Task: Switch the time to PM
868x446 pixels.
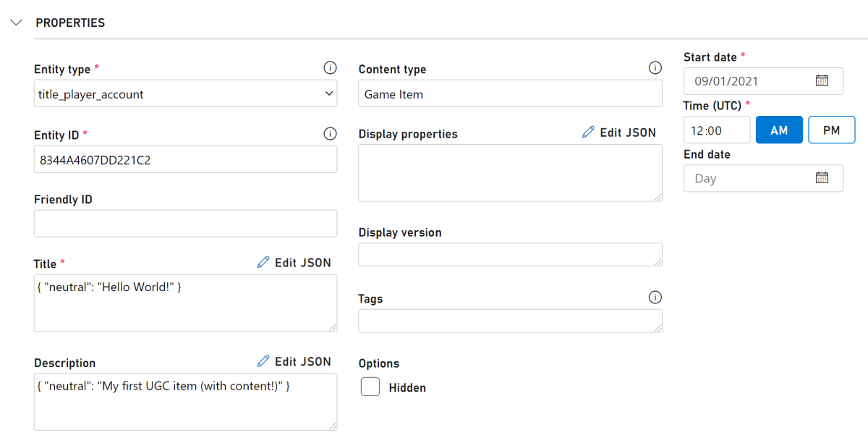Action: point(832,130)
